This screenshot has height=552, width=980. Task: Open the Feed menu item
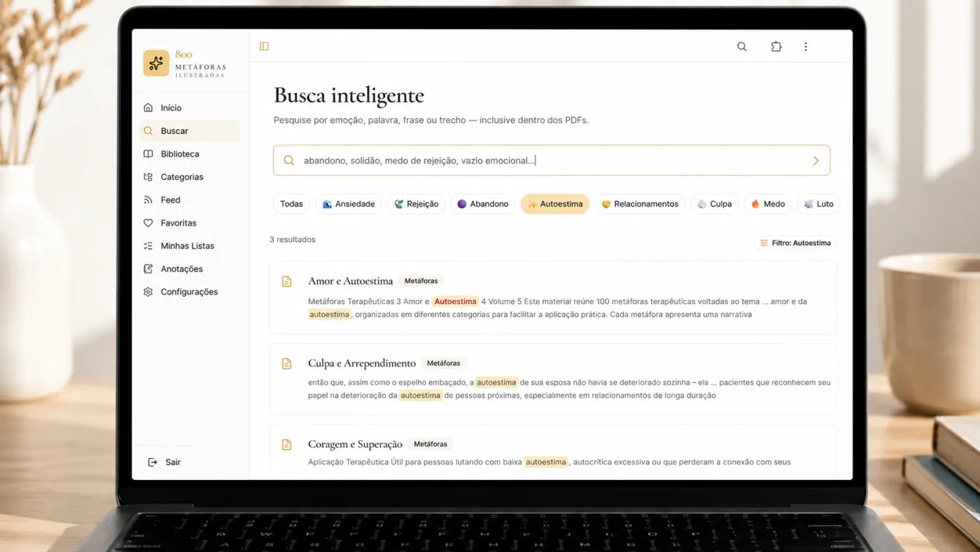190,200
